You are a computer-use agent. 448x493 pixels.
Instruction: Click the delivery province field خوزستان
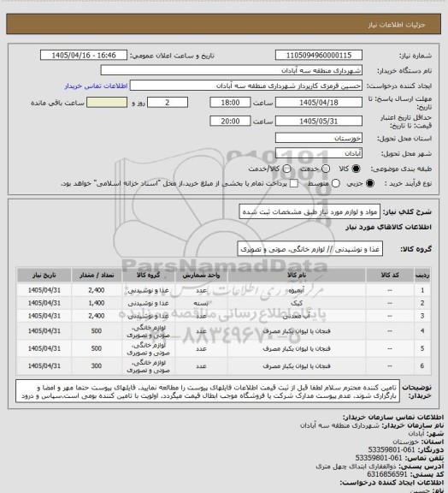pyautogui.click(x=319, y=138)
